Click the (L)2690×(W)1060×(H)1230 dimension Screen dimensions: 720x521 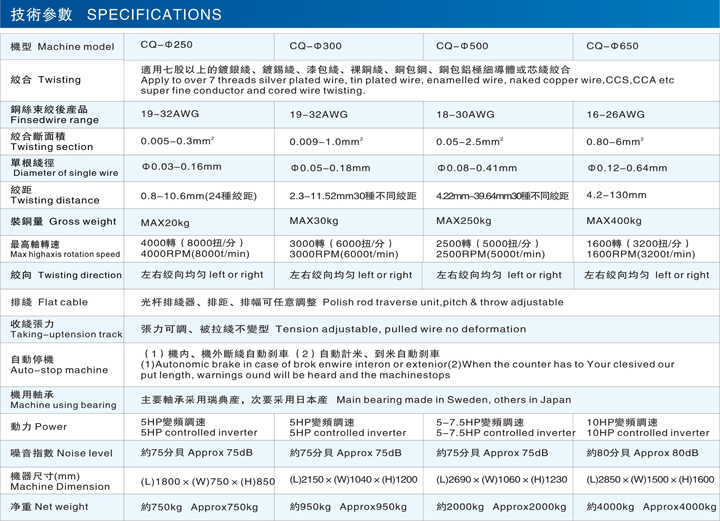click(501, 480)
